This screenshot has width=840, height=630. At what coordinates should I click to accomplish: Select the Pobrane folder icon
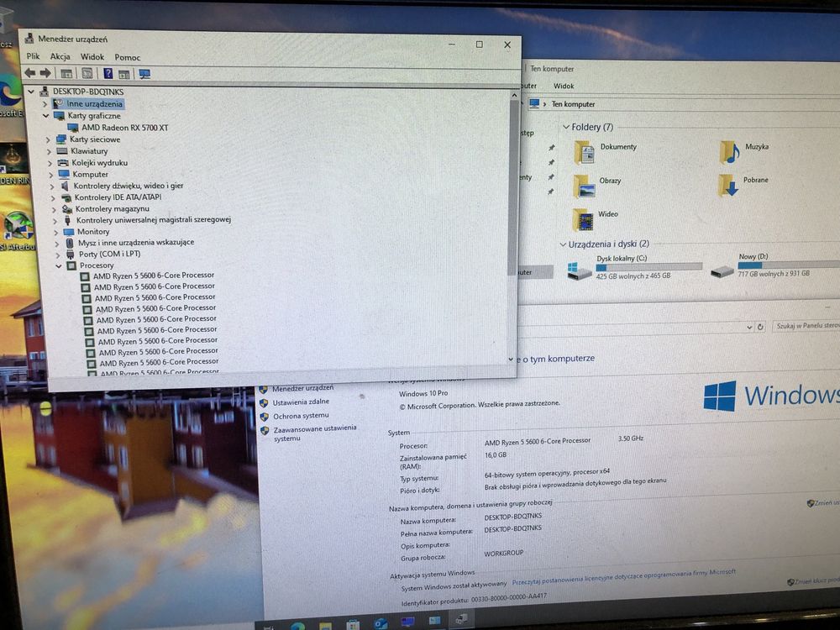(728, 186)
